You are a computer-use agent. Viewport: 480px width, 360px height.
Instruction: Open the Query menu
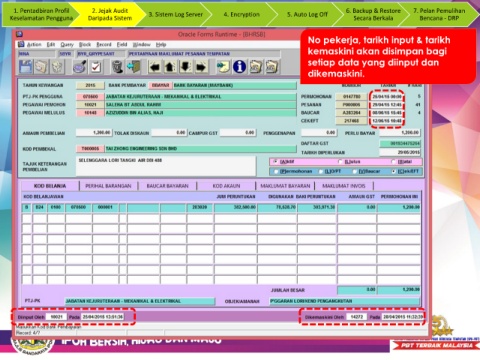[67, 44]
